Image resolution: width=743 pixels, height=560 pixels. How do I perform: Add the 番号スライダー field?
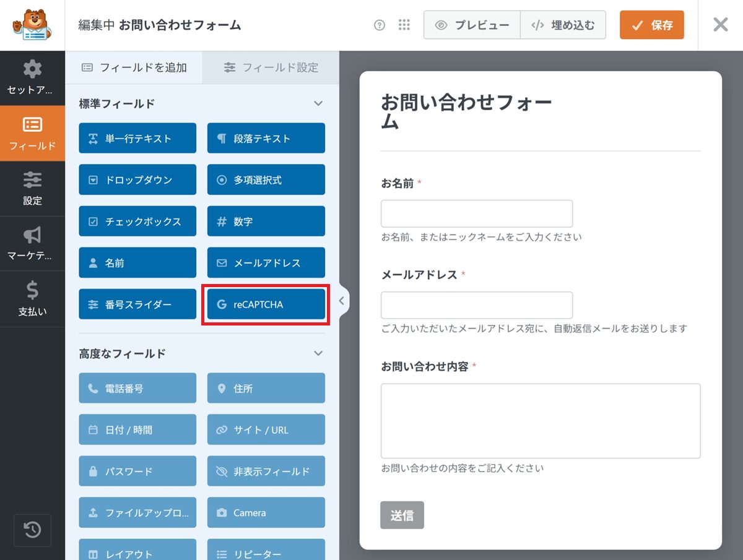pyautogui.click(x=137, y=304)
